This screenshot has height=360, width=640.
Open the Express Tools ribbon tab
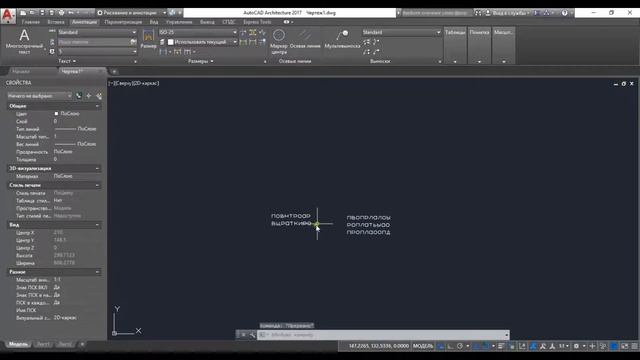point(257,22)
